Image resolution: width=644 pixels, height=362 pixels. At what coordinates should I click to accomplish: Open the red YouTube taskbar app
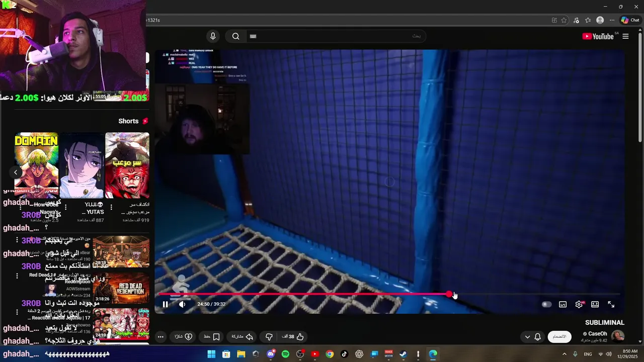(315, 354)
